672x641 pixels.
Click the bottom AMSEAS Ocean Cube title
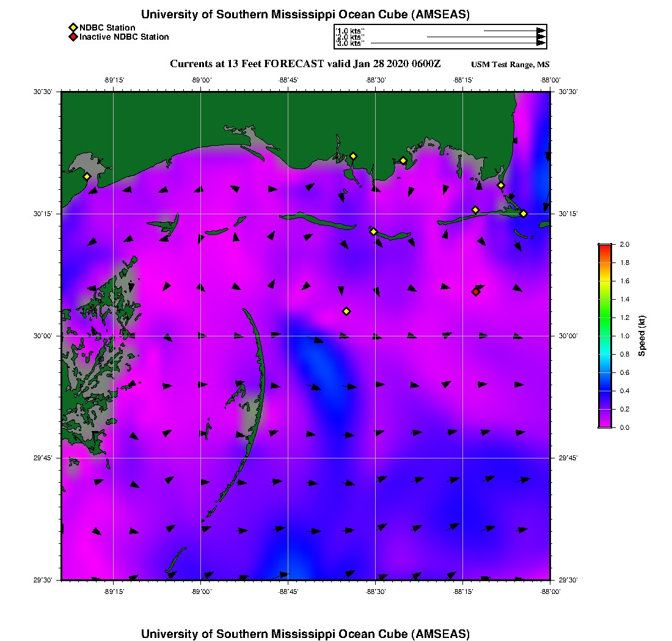coord(305,634)
